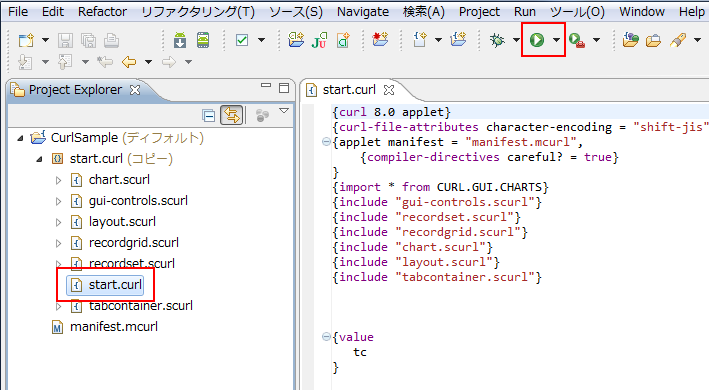The width and height of the screenshot is (709, 390).
Task: Open the Project menu
Action: click(x=479, y=12)
